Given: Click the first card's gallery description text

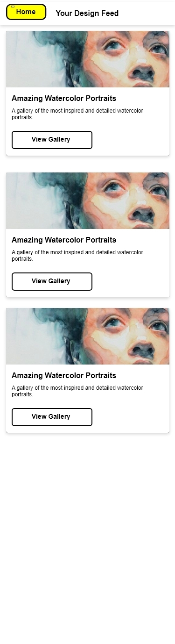Looking at the screenshot, I should click(77, 114).
